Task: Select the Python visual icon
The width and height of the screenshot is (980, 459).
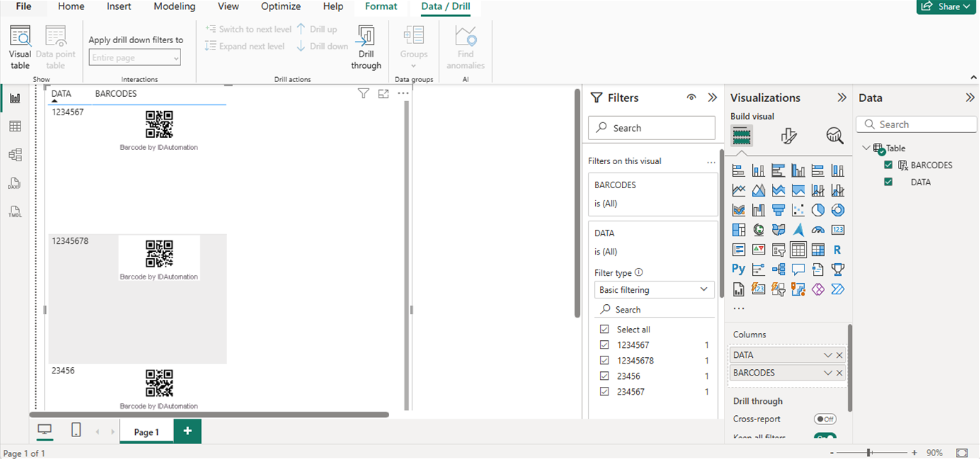Action: pos(739,269)
